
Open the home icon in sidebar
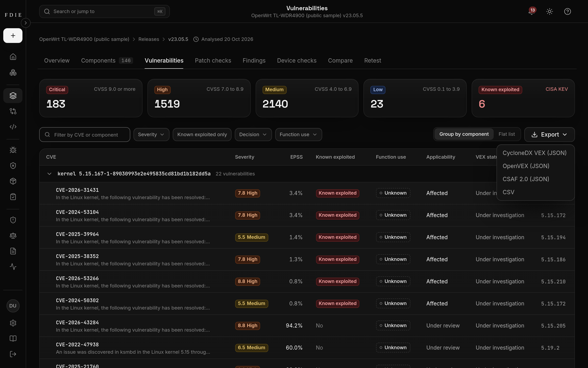[x=13, y=57]
